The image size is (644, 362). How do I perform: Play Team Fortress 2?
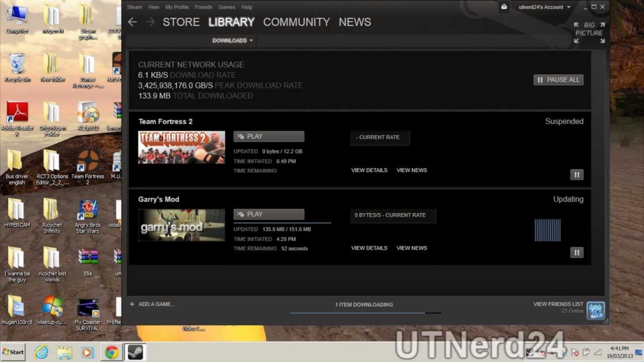269,136
